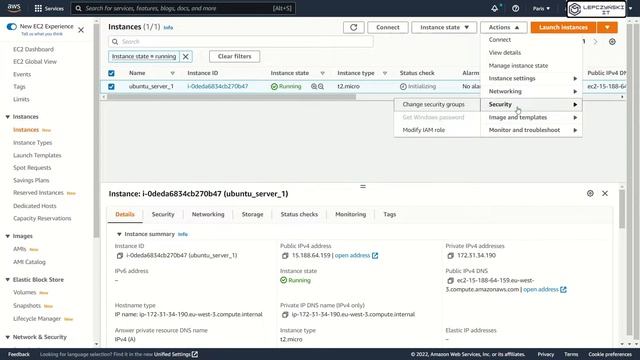Toggle New EC2 Experience switch
Viewport: 640px width, 360px height.
coord(11,27)
